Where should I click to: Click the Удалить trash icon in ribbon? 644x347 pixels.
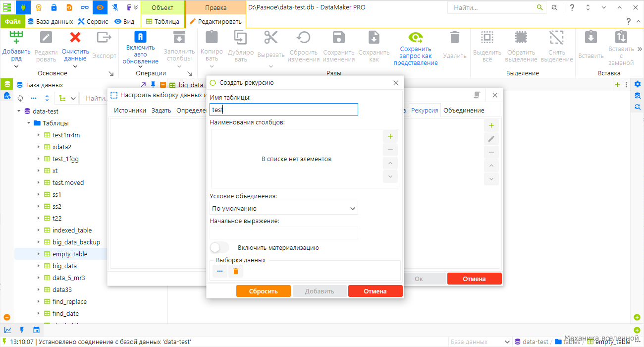point(454,38)
